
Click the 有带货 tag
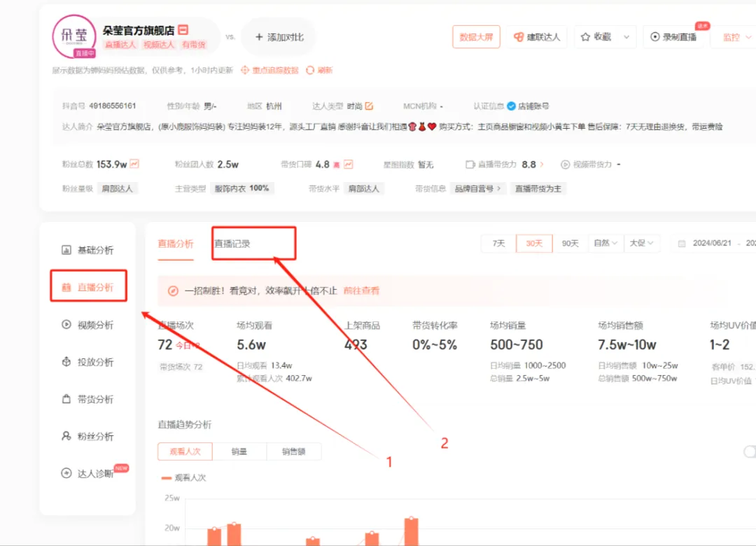pos(194,45)
